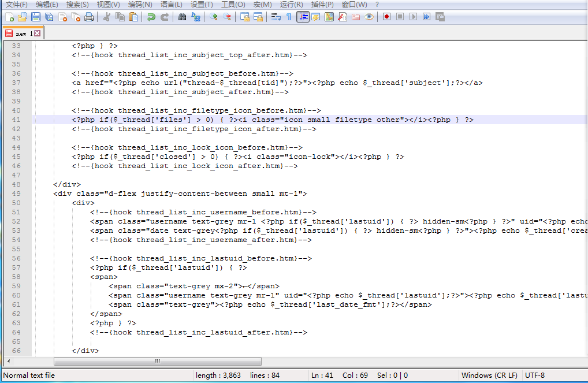588x383 pixels.
Task: Click the '</div>' text on line 48
Action: [67, 184]
